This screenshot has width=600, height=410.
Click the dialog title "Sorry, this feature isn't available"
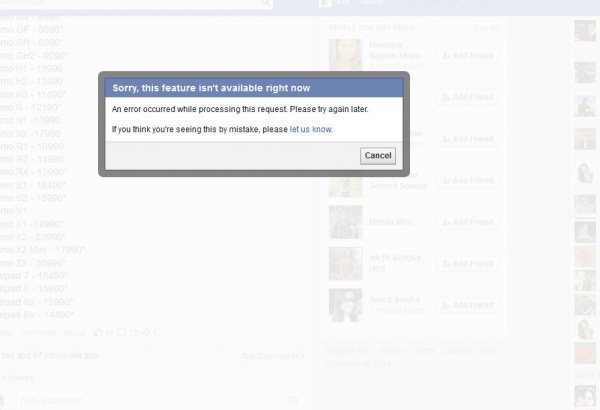[x=211, y=88]
